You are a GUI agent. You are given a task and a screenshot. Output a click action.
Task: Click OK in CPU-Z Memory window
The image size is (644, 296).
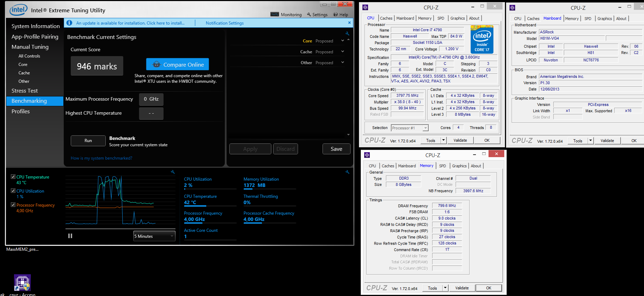[489, 288]
